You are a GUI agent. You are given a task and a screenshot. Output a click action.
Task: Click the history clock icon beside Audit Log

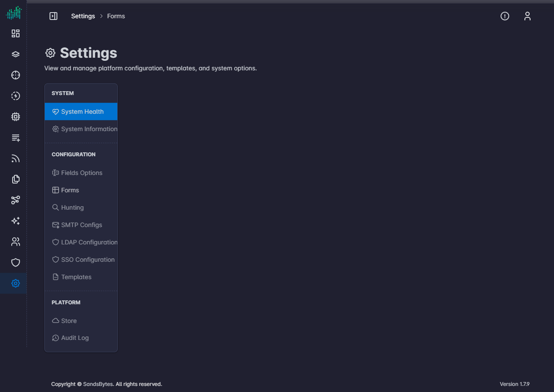coord(55,338)
